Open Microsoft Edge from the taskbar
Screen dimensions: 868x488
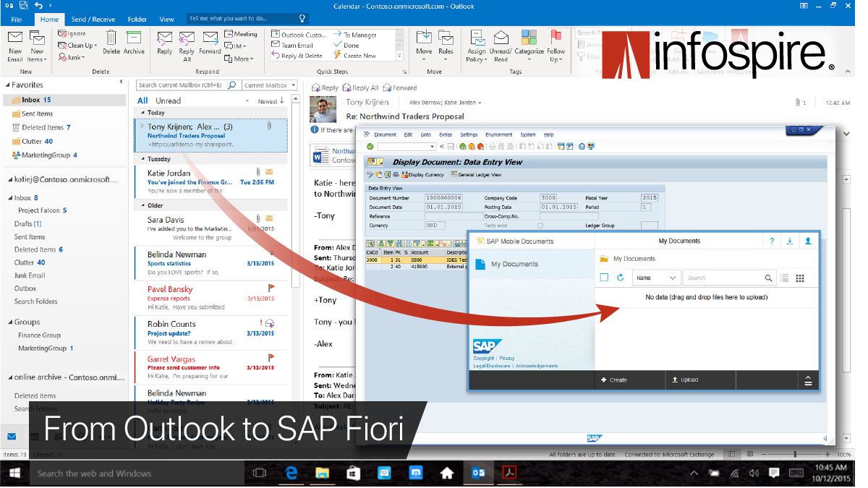292,473
